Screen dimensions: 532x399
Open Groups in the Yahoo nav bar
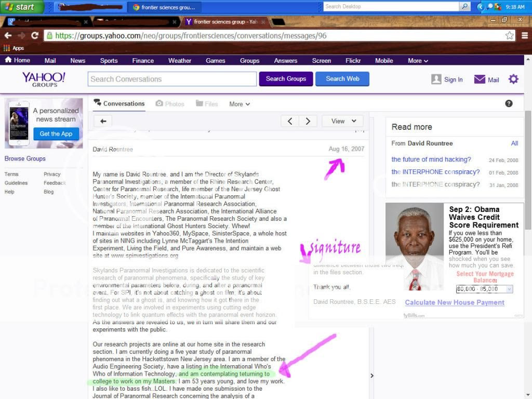(250, 60)
